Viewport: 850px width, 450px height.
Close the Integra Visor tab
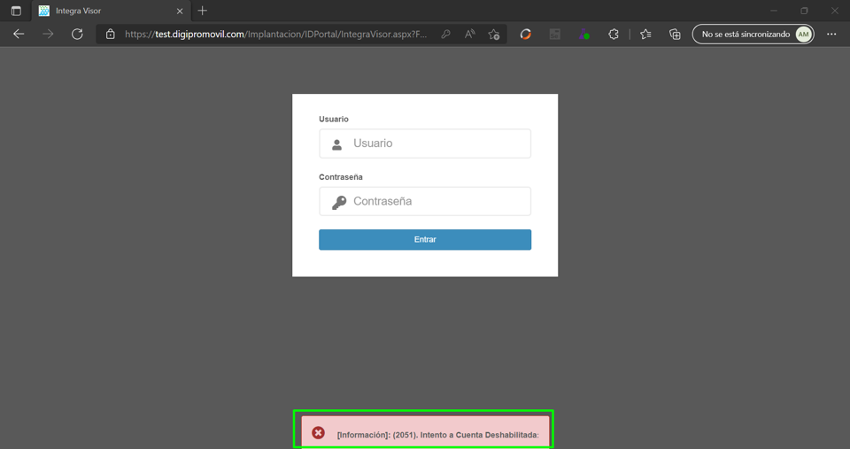[x=181, y=11]
